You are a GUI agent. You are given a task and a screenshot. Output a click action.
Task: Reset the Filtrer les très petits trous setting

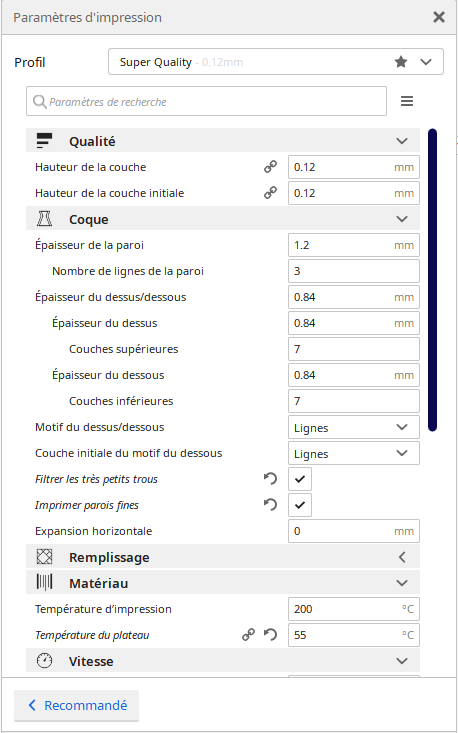270,479
